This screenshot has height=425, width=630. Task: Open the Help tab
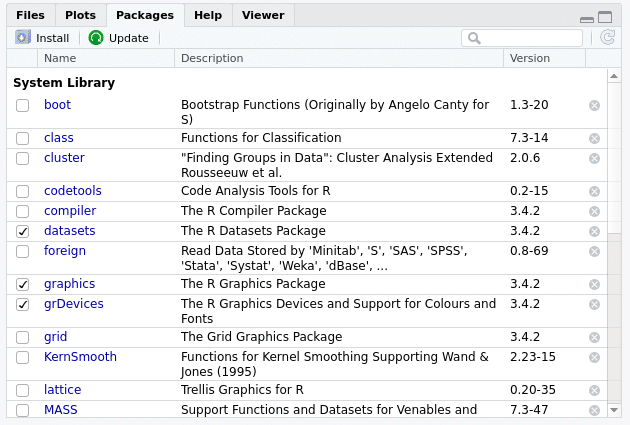pyautogui.click(x=208, y=15)
